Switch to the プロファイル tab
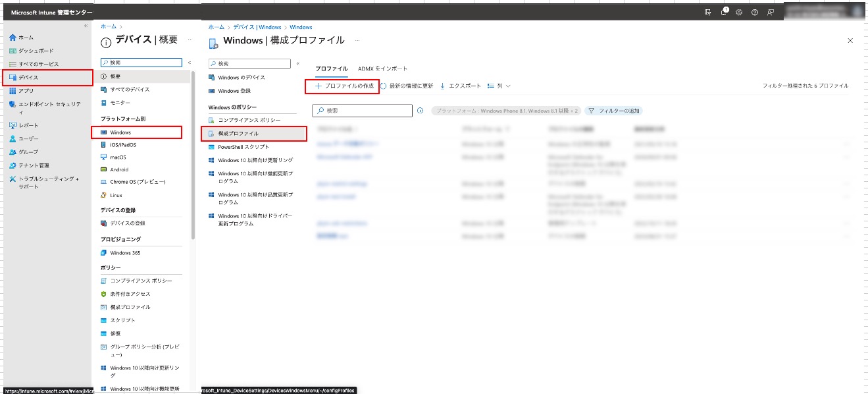The width and height of the screenshot is (868, 394). click(332, 69)
